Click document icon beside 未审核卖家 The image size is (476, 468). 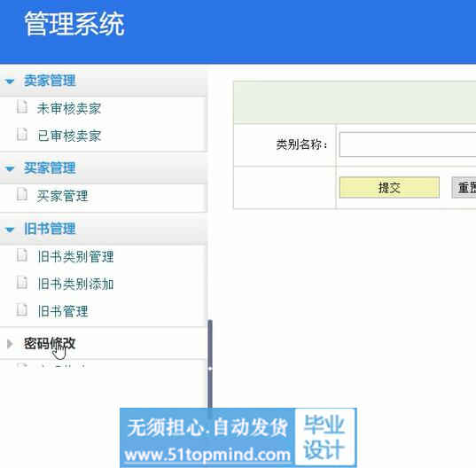pyautogui.click(x=22, y=107)
